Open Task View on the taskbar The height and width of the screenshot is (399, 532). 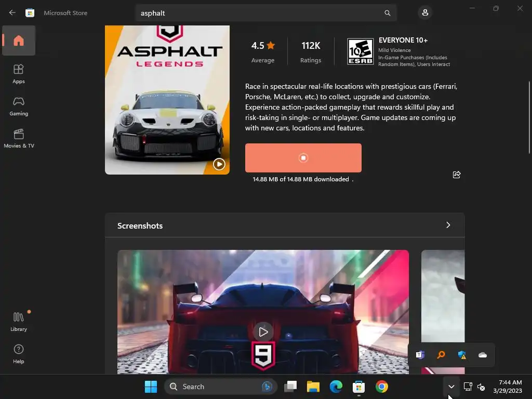coord(290,387)
